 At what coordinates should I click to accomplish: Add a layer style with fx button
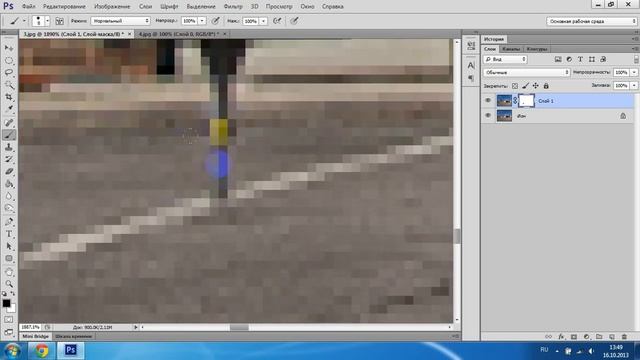tap(561, 337)
